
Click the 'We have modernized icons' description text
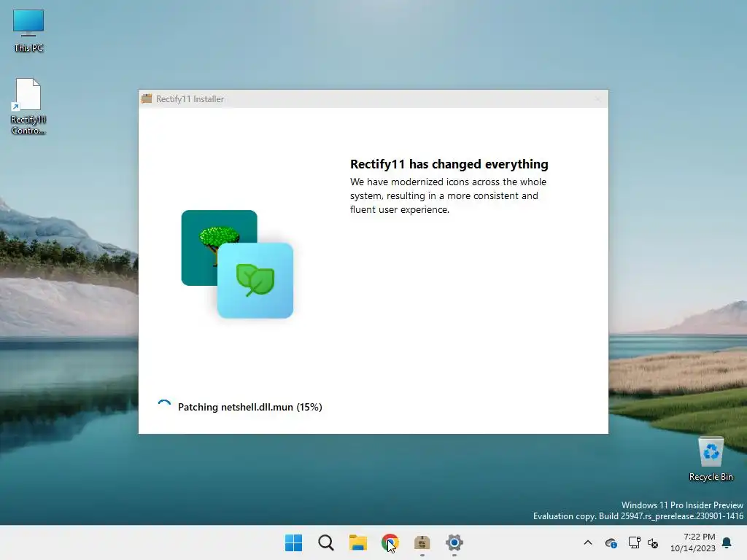pos(449,195)
